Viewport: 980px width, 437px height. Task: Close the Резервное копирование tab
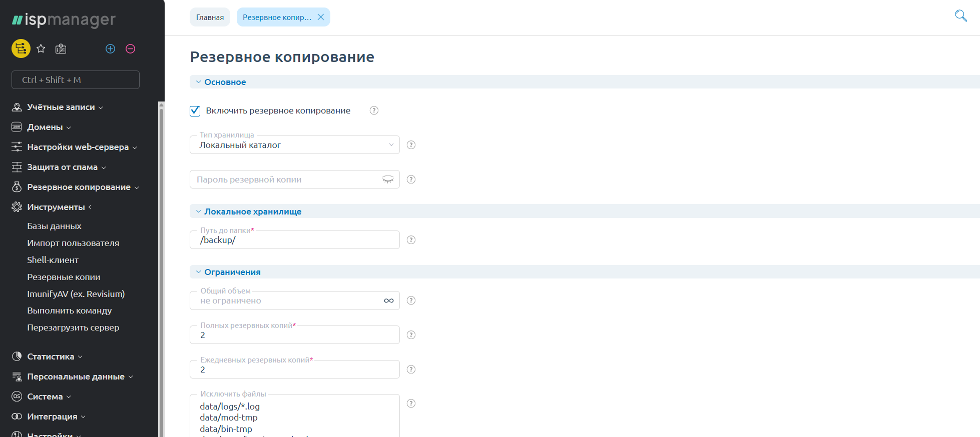coord(321,17)
